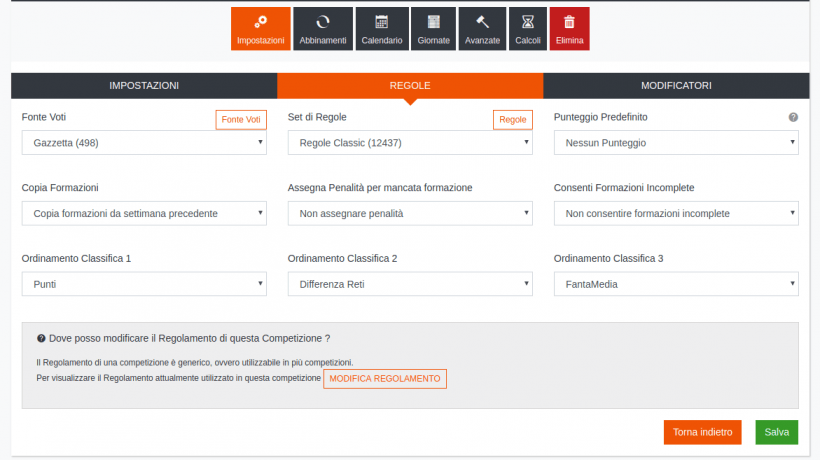Open Copia Formazioni dropdown
This screenshot has width=820, height=460.
[x=144, y=213]
